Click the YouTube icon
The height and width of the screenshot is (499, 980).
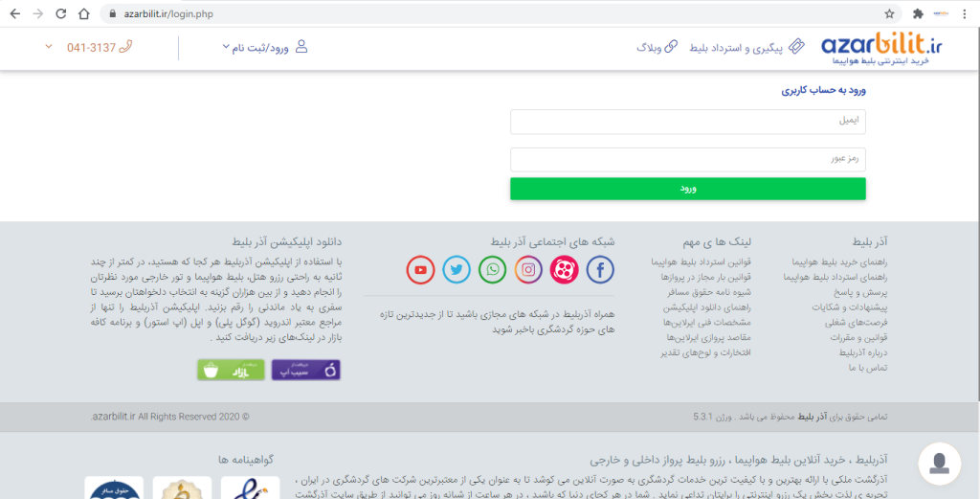[x=420, y=270]
